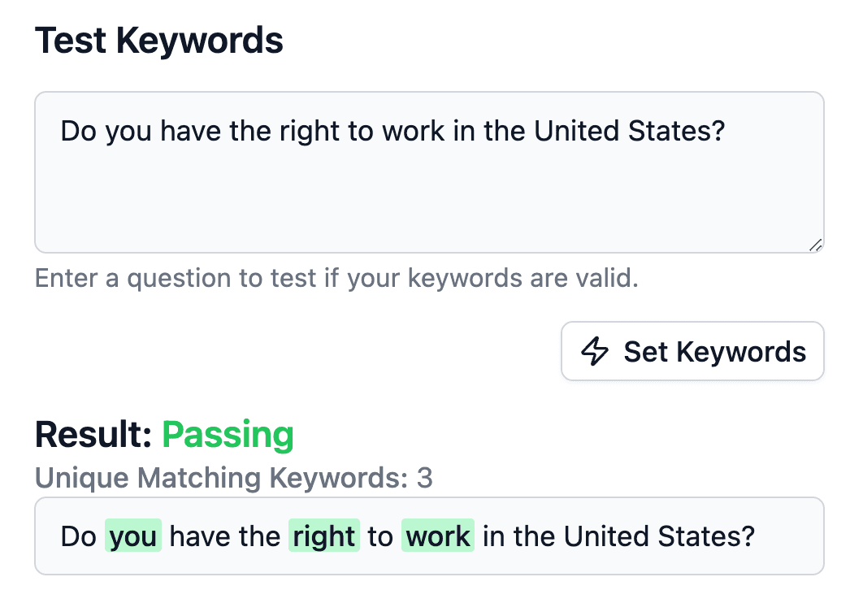Screen dimensions: 863x616
Task: Click the "Test Keywords" heading
Action: click(159, 41)
